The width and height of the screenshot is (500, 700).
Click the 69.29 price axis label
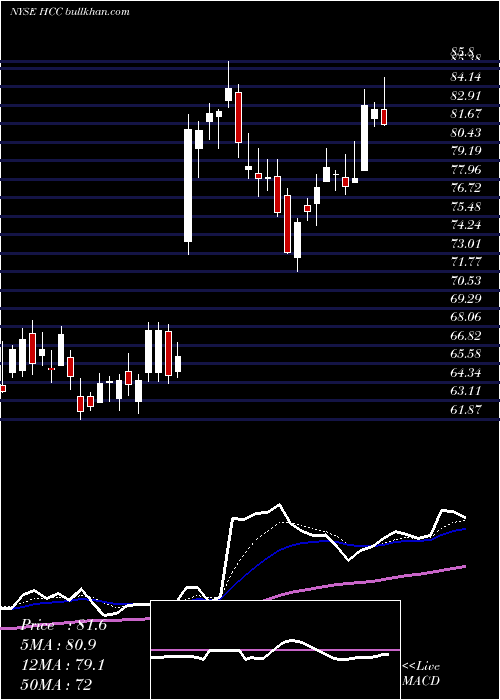pyautogui.click(x=466, y=299)
